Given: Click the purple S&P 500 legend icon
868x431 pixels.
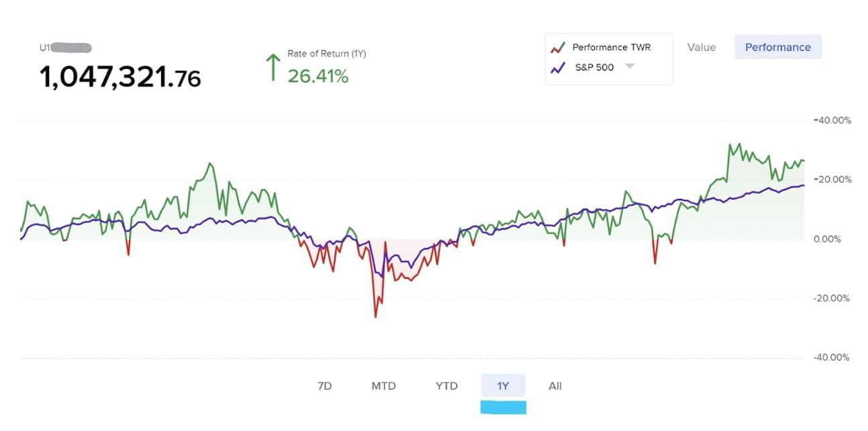Looking at the screenshot, I should (557, 68).
